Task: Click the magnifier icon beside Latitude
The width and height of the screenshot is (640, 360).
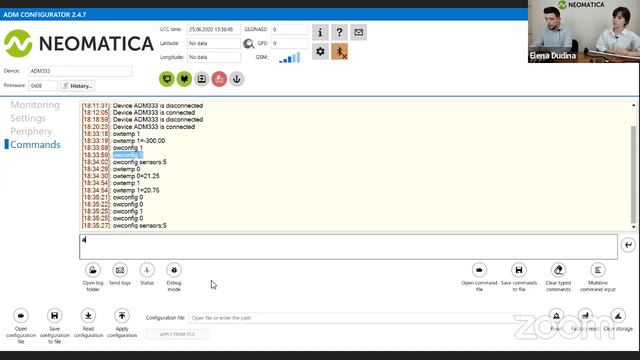Action: (248, 44)
